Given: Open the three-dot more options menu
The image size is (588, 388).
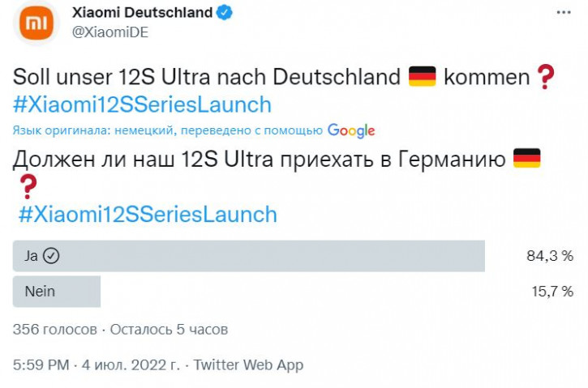Looking at the screenshot, I should pyautogui.click(x=564, y=13).
